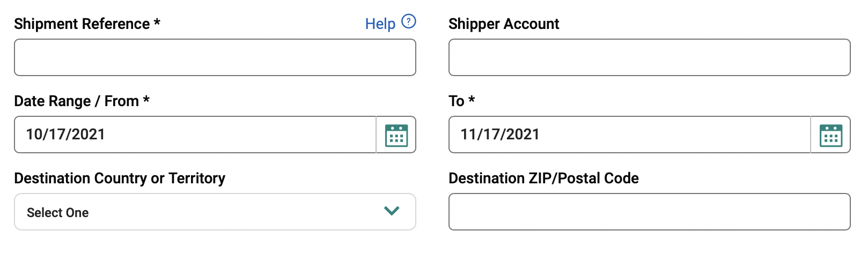Click the asterisk beside Date Range / From

(146, 100)
